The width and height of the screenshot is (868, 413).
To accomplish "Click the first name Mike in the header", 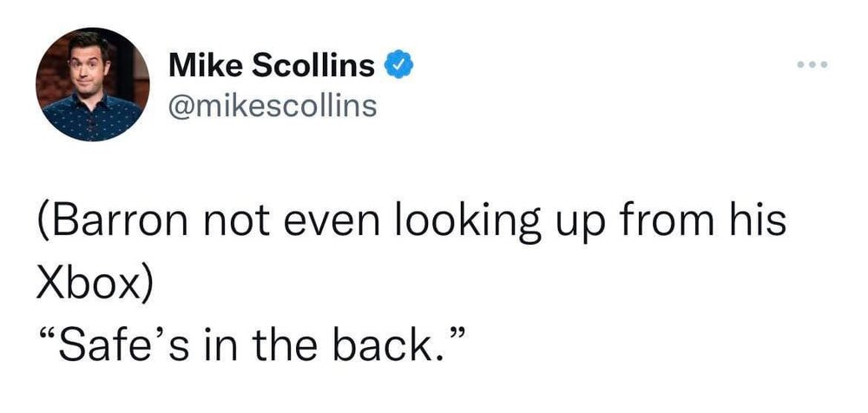I will point(200,65).
